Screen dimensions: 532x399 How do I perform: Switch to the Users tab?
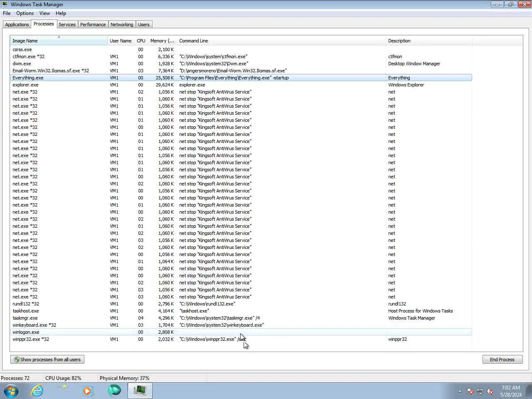tap(143, 25)
